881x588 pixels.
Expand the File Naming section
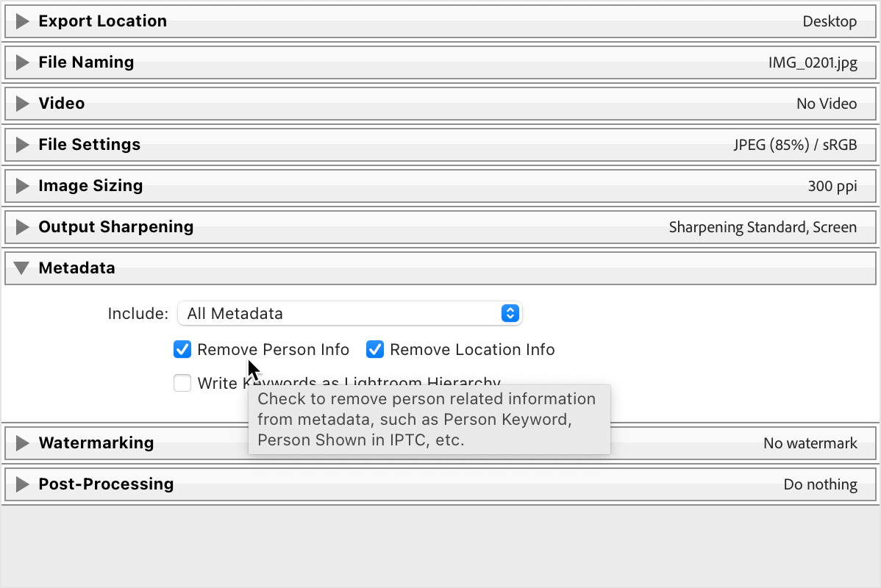tap(21, 62)
